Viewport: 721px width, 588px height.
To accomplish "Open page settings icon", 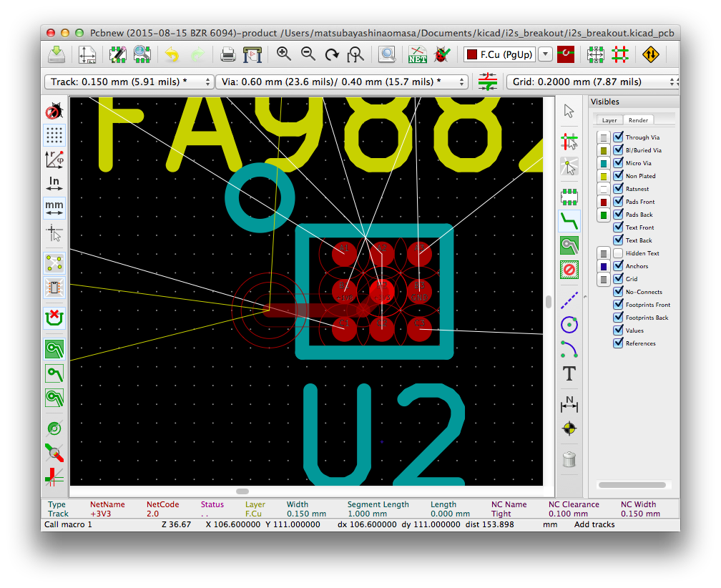I will pos(87,54).
